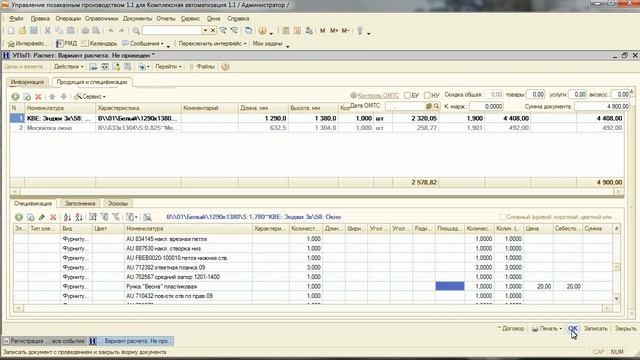Expand the search box dropdown arrow
This screenshot has height=360, width=640.
(x=205, y=30)
